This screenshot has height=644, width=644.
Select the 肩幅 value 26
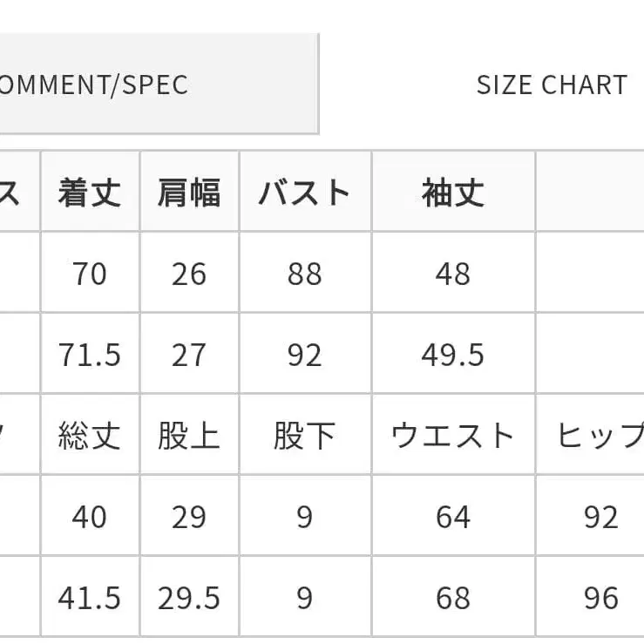tap(188, 275)
